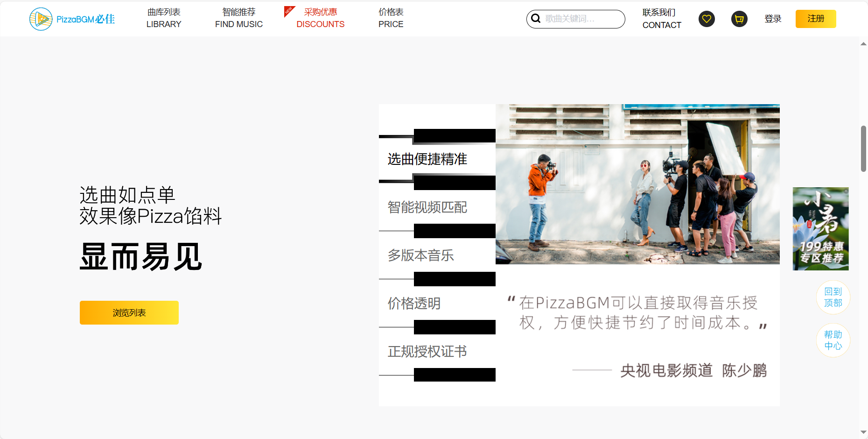The image size is (868, 439).
Task: Open the favorites heart icon
Action: (x=707, y=19)
